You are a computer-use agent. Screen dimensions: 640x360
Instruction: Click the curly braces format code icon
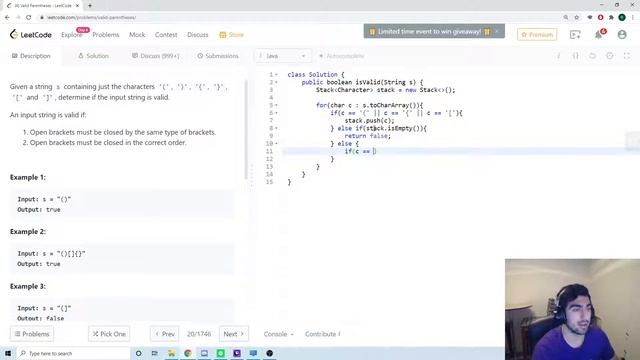pyautogui.click(x=576, y=56)
